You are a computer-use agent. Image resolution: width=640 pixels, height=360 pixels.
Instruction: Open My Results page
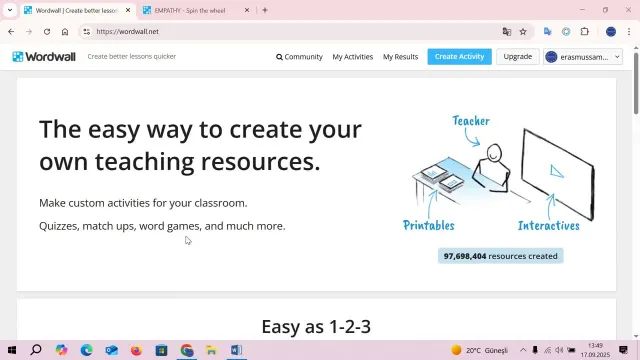click(400, 57)
